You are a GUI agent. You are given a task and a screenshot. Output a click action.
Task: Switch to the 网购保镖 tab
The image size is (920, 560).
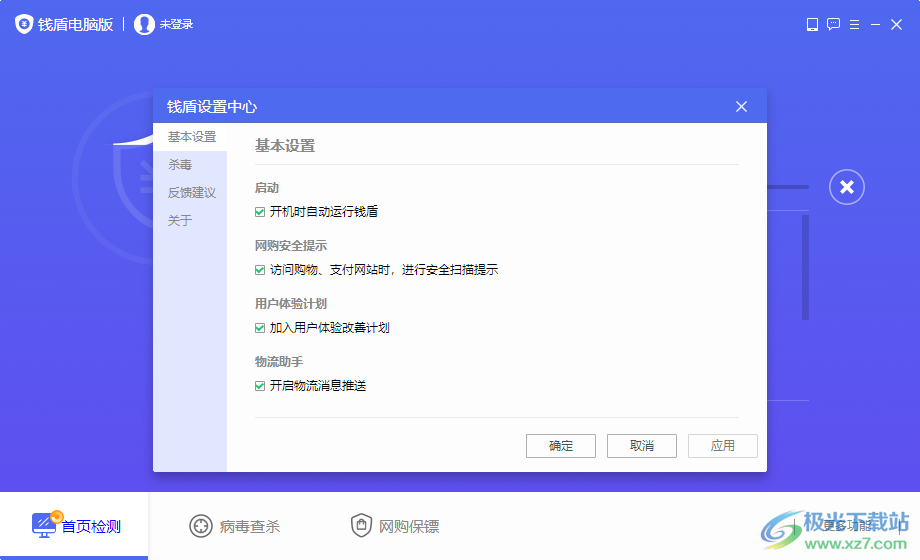click(x=395, y=526)
